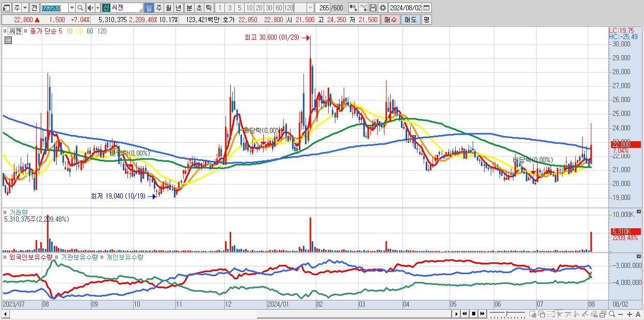Click the stop replay button
644x320 pixels.
pyautogui.click(x=474, y=314)
